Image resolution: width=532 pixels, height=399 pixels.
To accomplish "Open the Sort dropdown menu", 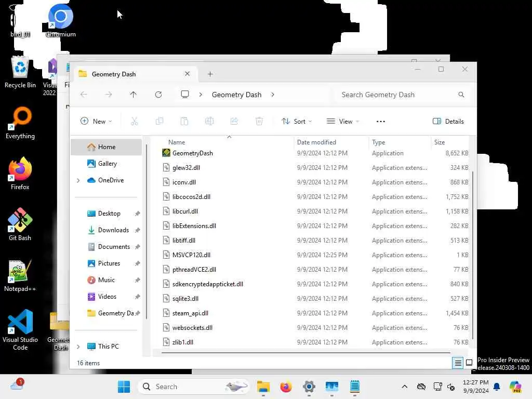I will [x=297, y=121].
